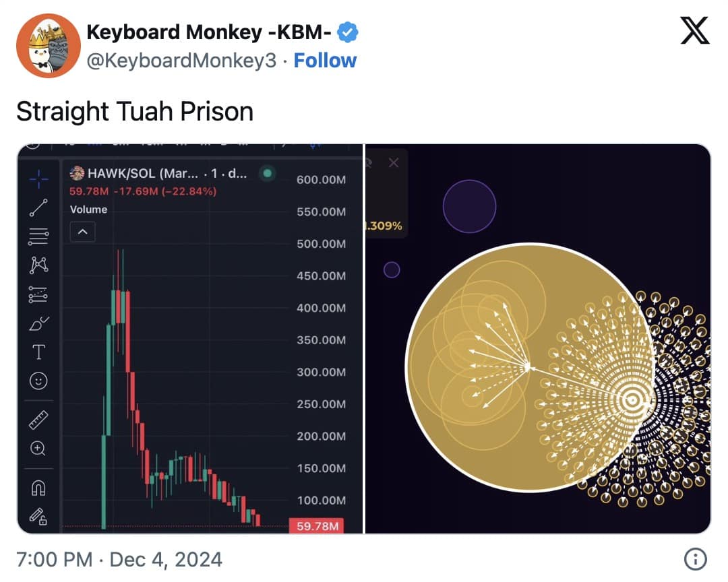
Task: Select the crosshair cursor tool
Action: pos(39,179)
